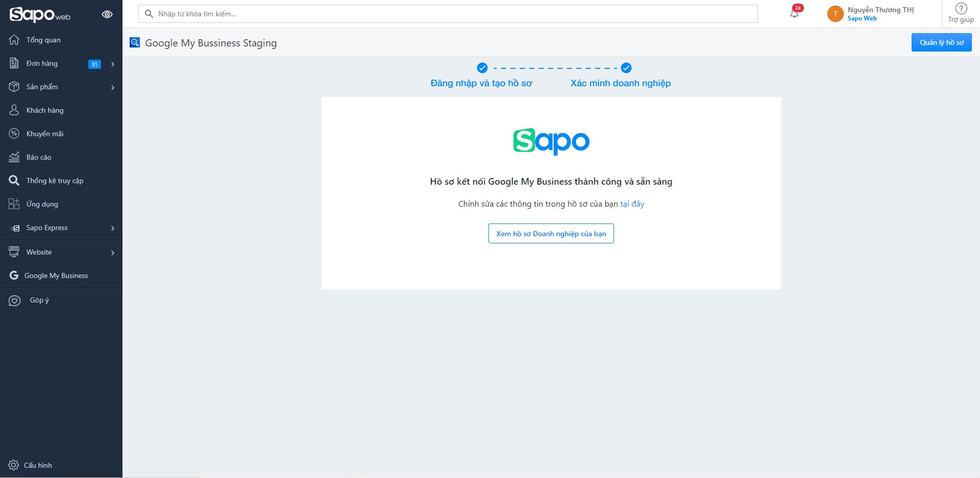Image resolution: width=980 pixels, height=478 pixels.
Task: Click the orange T user avatar
Action: click(835, 14)
